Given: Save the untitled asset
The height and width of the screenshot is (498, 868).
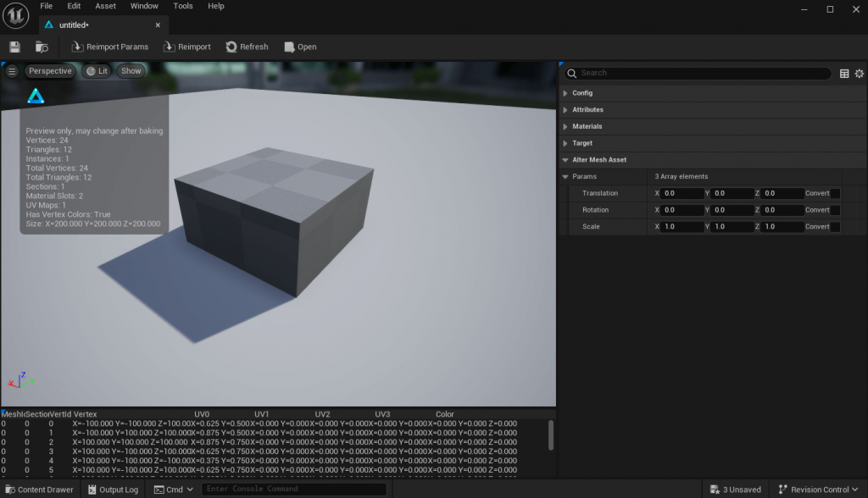Looking at the screenshot, I should (x=14, y=47).
